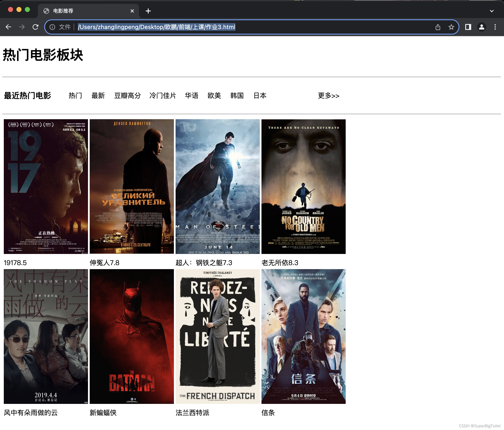
Task: Click the 法兰西特派 caption
Action: pyautogui.click(x=192, y=413)
